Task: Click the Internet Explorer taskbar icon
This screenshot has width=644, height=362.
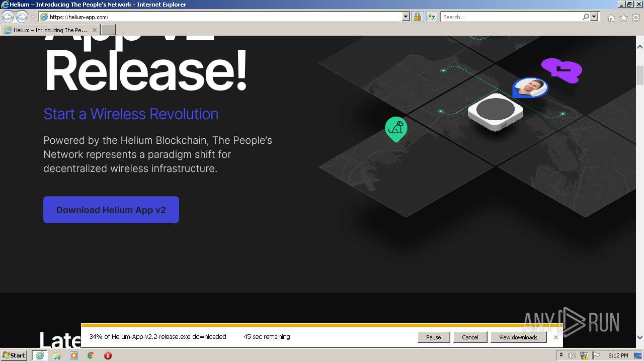Action: point(40,355)
